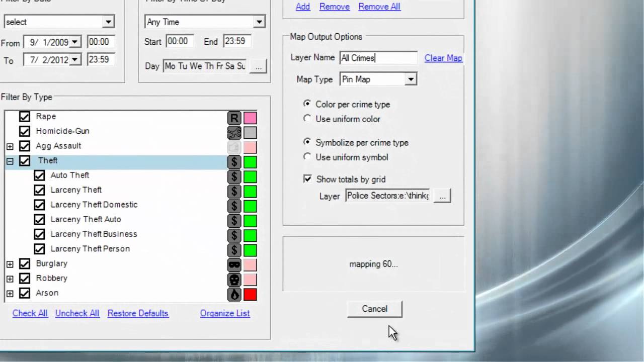This screenshot has width=644, height=362.
Task: Select Use uniform color option
Action: tap(307, 119)
